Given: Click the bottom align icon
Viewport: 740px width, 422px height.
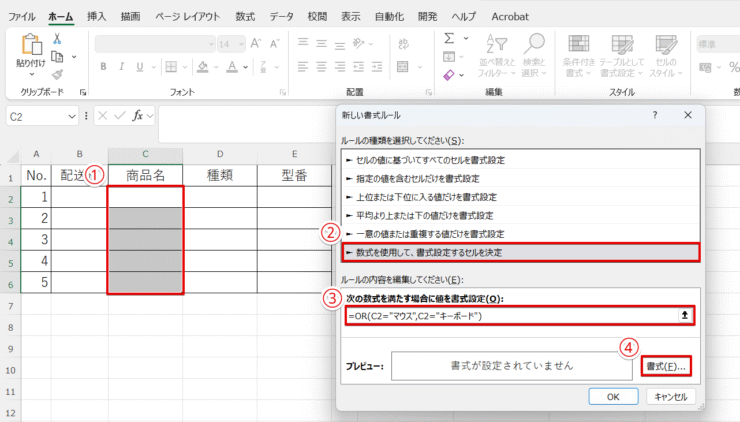Looking at the screenshot, I should click(340, 45).
